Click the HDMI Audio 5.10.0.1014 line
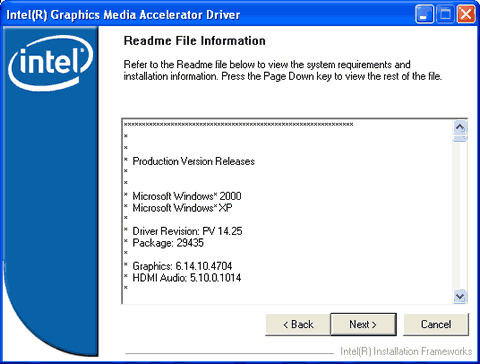The image size is (480, 364). (x=187, y=278)
